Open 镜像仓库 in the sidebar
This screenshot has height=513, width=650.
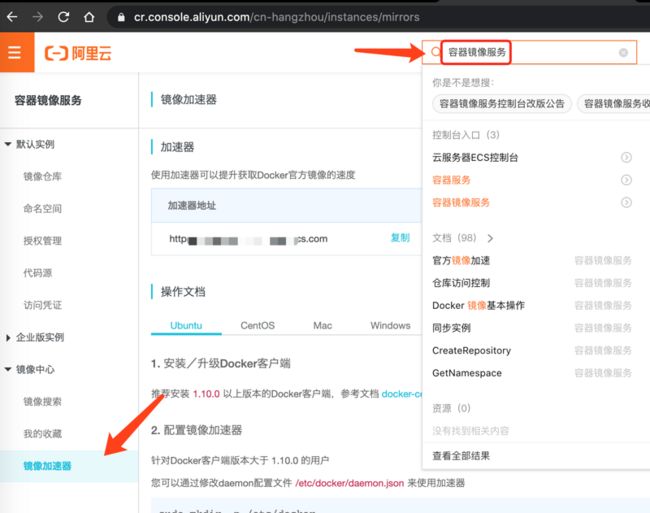click(42, 177)
